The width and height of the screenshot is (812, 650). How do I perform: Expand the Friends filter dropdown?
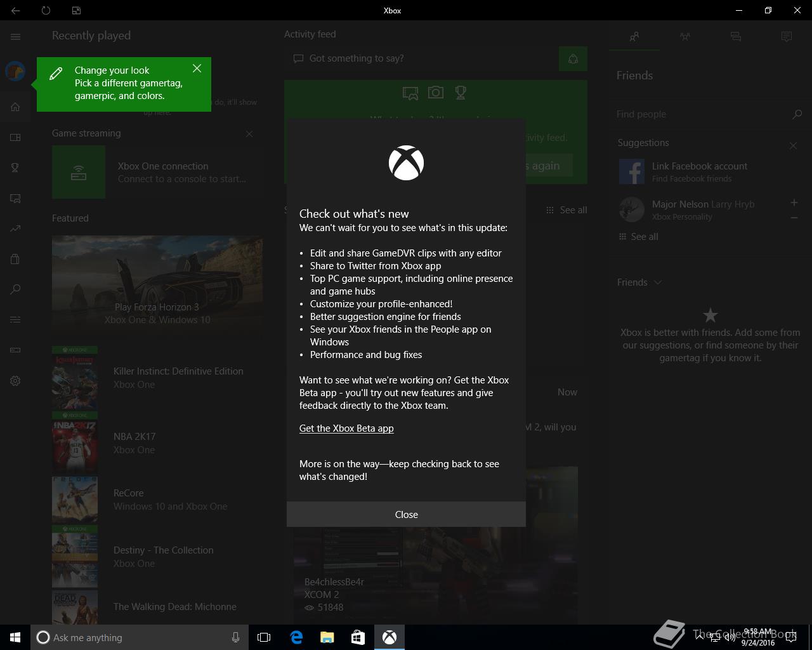(x=639, y=282)
